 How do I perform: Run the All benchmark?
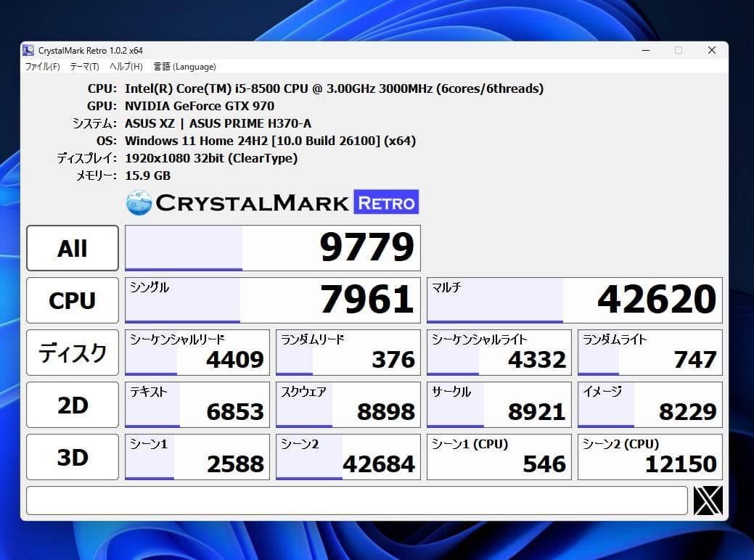point(72,247)
